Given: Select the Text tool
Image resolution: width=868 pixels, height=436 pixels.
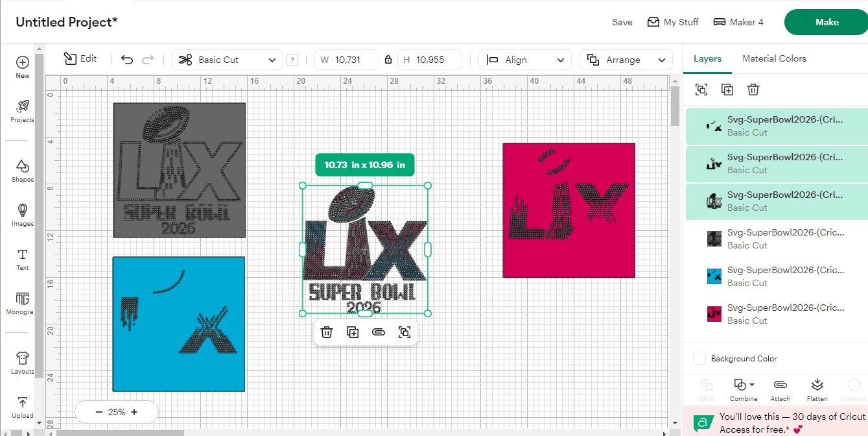Looking at the screenshot, I should click(x=22, y=254).
